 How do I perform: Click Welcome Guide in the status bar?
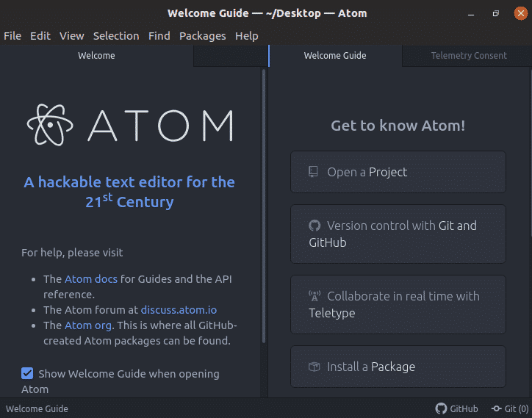(x=37, y=408)
